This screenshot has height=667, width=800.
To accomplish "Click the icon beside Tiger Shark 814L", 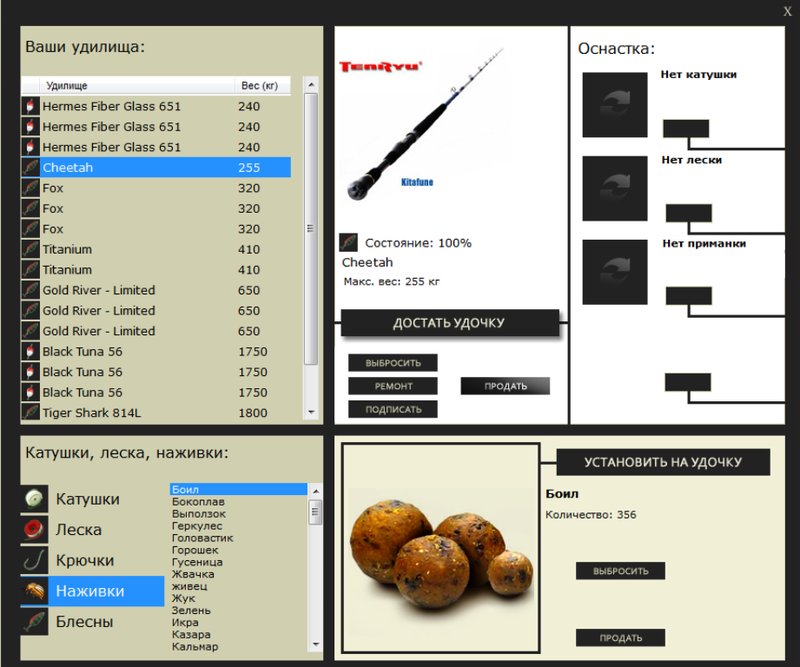I will pyautogui.click(x=31, y=412).
